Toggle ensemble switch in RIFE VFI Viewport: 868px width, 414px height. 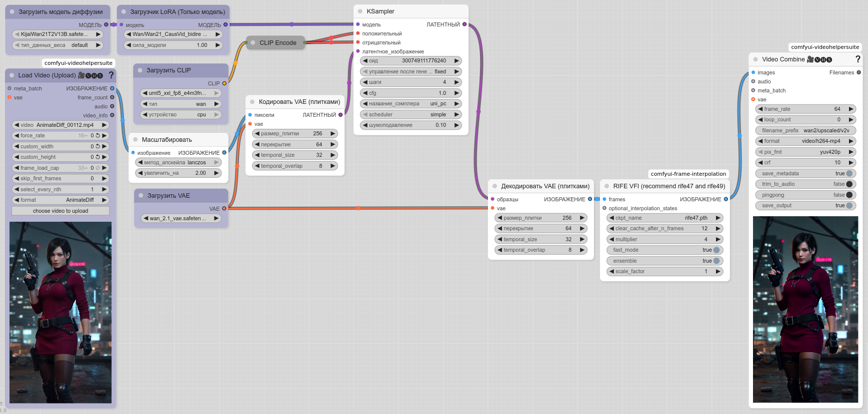pyautogui.click(x=716, y=261)
